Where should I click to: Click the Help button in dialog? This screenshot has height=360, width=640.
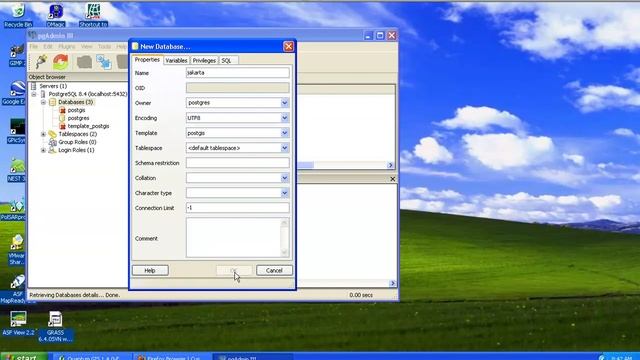click(150, 270)
